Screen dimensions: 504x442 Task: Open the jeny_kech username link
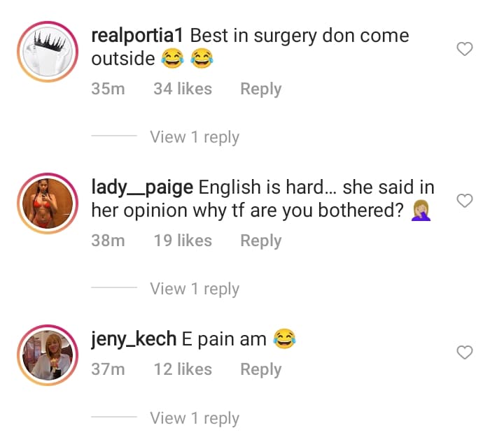pos(134,339)
